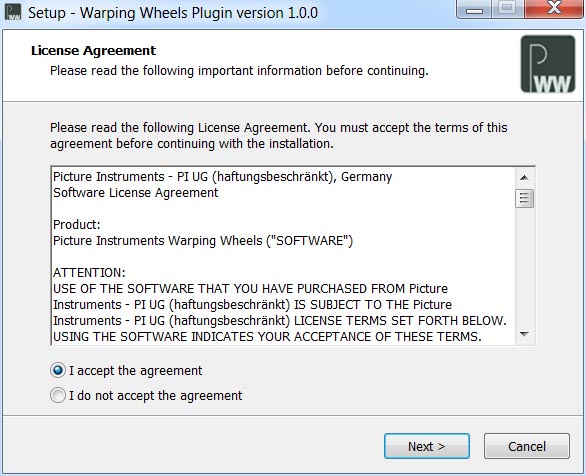Click the Picture Instruments Warping Wheels line
Screen dimensions: 586x476
pos(203,241)
